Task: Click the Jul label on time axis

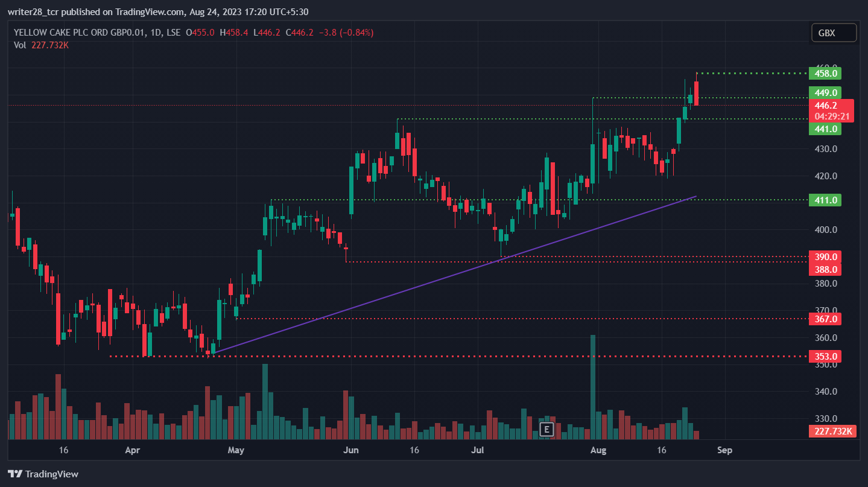Action: point(478,450)
